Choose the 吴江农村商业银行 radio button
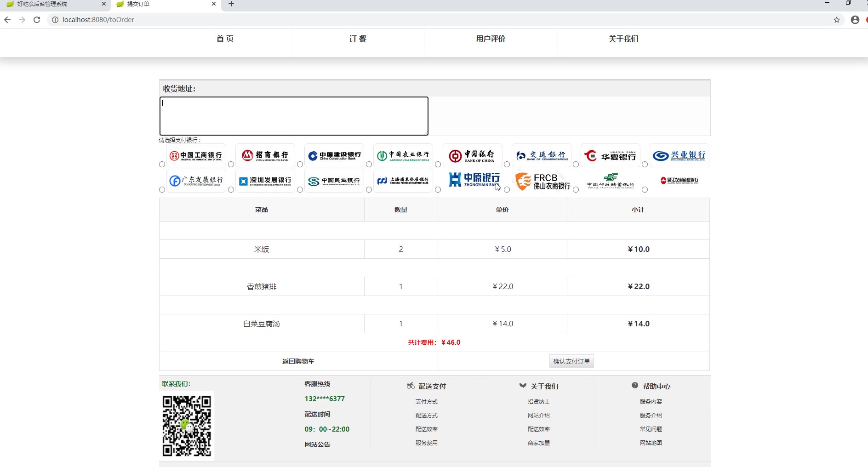Viewport: 868px width, 467px height. click(x=645, y=189)
